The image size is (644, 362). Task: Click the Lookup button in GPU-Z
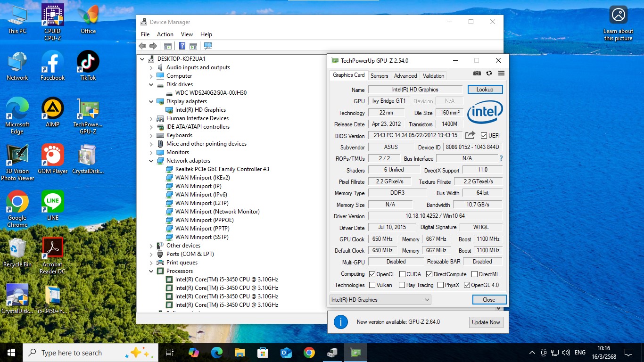[x=485, y=90]
